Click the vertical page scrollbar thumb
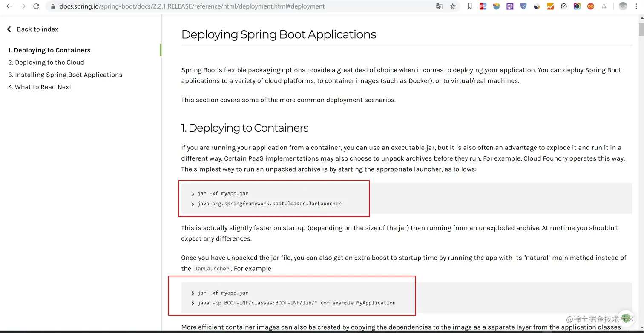The width and height of the screenshot is (644, 333). click(x=641, y=29)
